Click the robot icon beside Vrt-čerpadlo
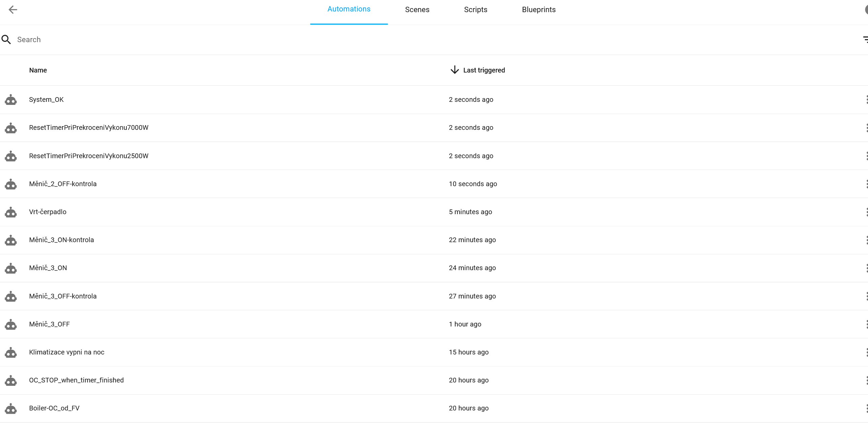This screenshot has height=429, width=868. click(11, 212)
